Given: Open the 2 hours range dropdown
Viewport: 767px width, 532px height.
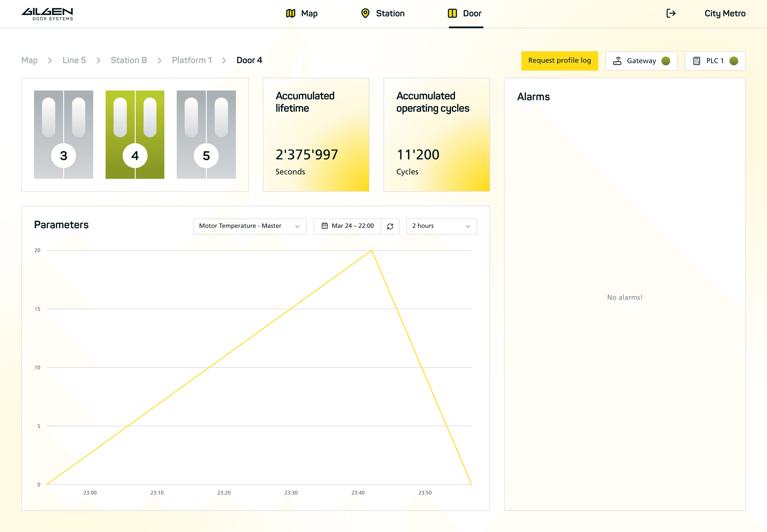Looking at the screenshot, I should [442, 226].
